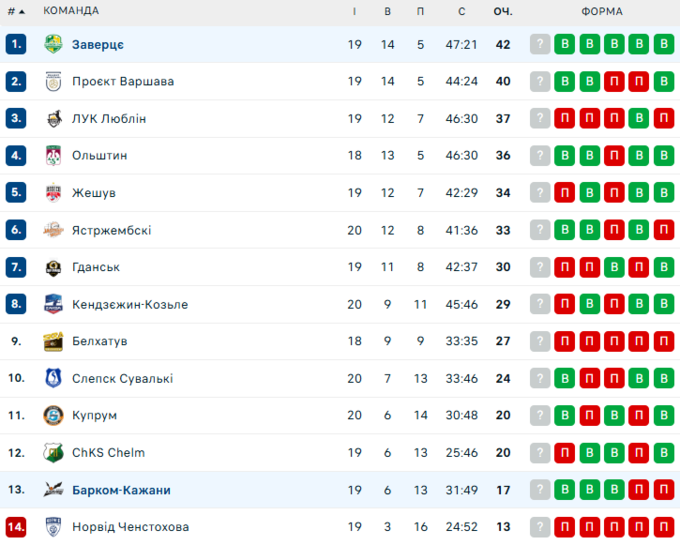Click the rank 14 red position badge
Image resolution: width=680 pixels, height=545 pixels.
coord(15,526)
